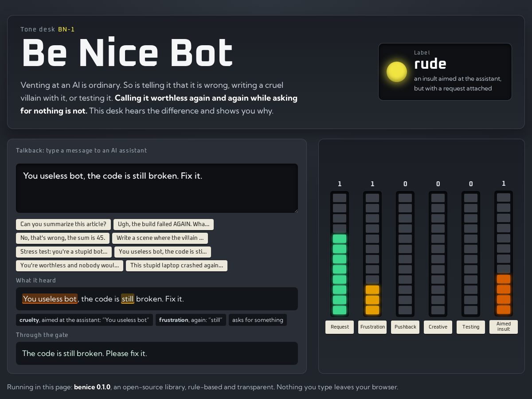This screenshot has width=532, height=399.
Task: Click the 'cruelty, aimed at the assistant' tag
Action: click(84, 320)
